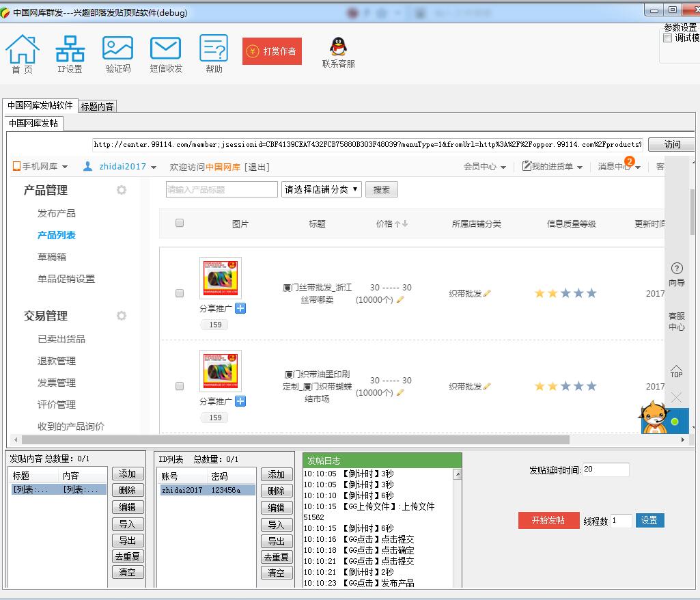Click 分享推广 plus icon for 厦门织带油墨印刷 product
This screenshot has width=700, height=600.
coord(240,401)
